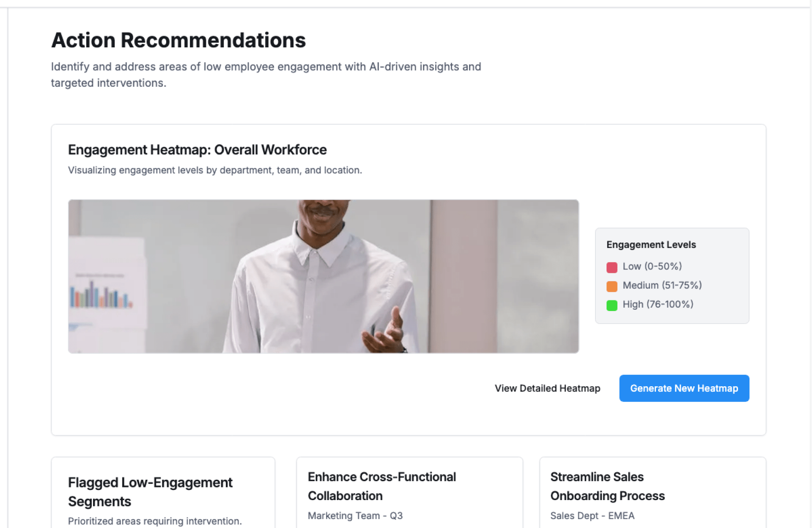Click the orange Medium engagement swatch
This screenshot has height=528, width=812.
point(612,286)
